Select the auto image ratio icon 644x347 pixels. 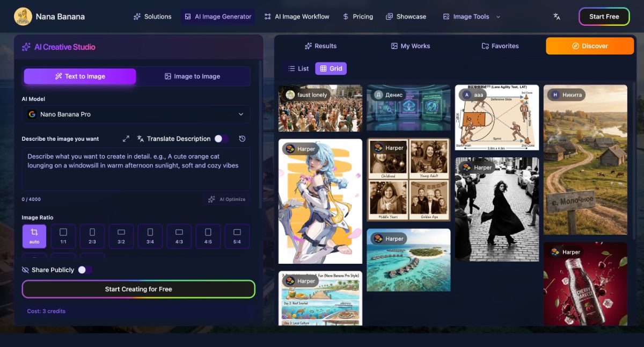point(34,236)
